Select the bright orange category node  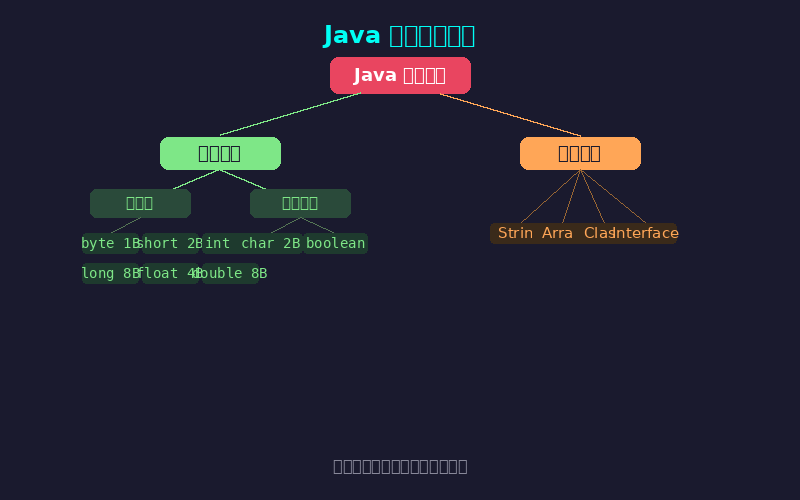(x=580, y=153)
